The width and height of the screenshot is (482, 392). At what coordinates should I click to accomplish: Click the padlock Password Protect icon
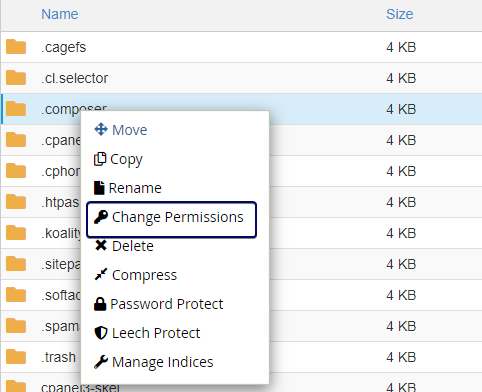[x=100, y=304]
